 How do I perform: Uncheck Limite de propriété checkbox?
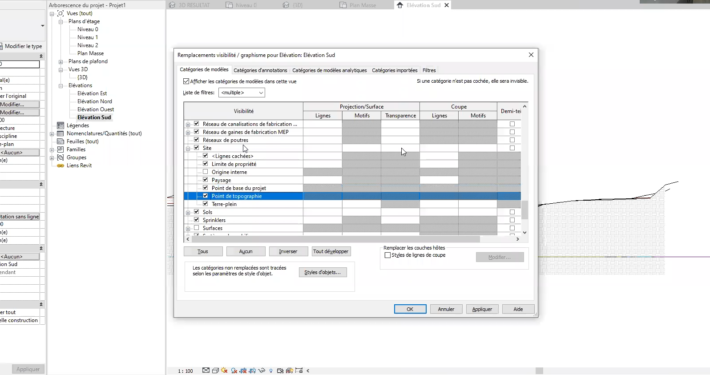(206, 164)
